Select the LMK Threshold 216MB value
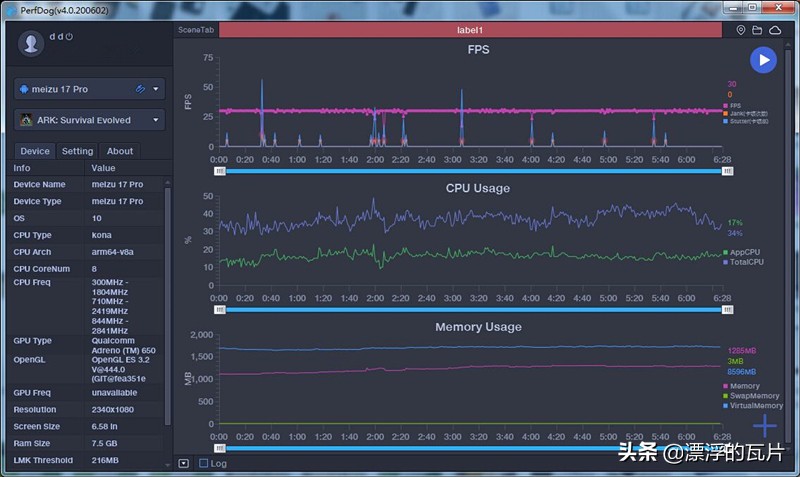The width and height of the screenshot is (800, 477). pos(105,460)
